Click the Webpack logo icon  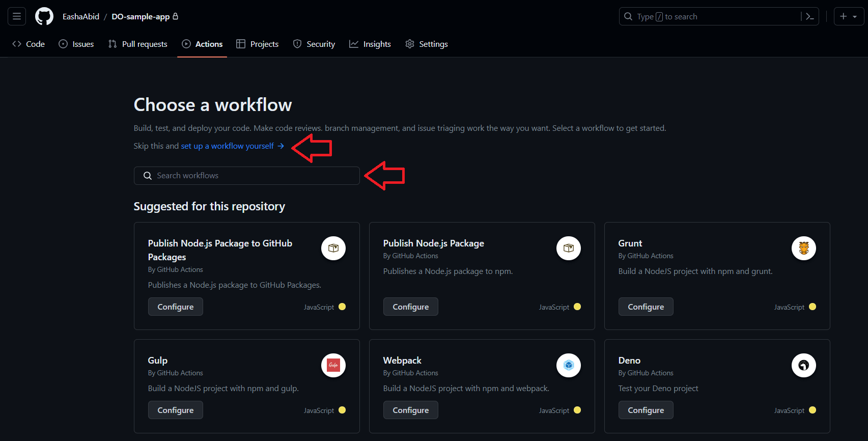point(569,365)
